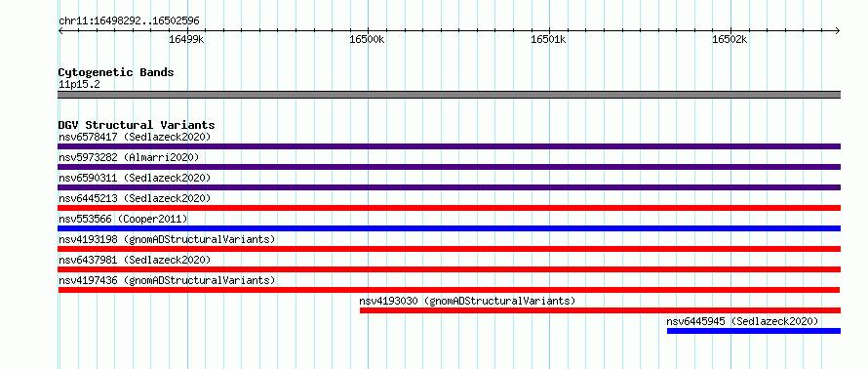This screenshot has width=868, height=369.
Task: Open the nsv4197436 (gnomADStructuralVariants) label
Action: 167,280
